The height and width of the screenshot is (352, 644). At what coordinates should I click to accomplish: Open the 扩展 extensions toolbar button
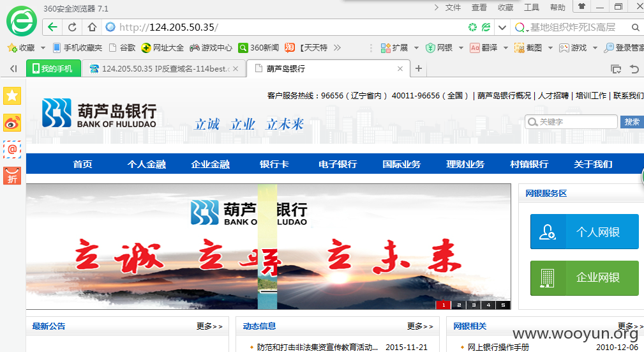[x=394, y=48]
